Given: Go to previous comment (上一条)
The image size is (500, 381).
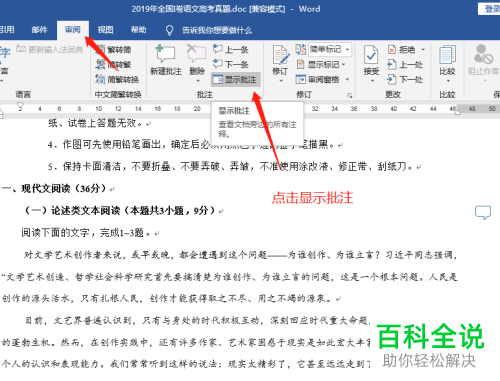Looking at the screenshot, I should coord(231,50).
